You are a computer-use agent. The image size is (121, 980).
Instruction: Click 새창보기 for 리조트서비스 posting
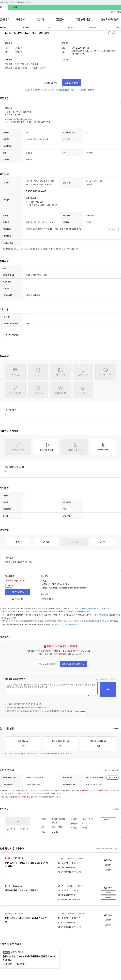point(108,897)
